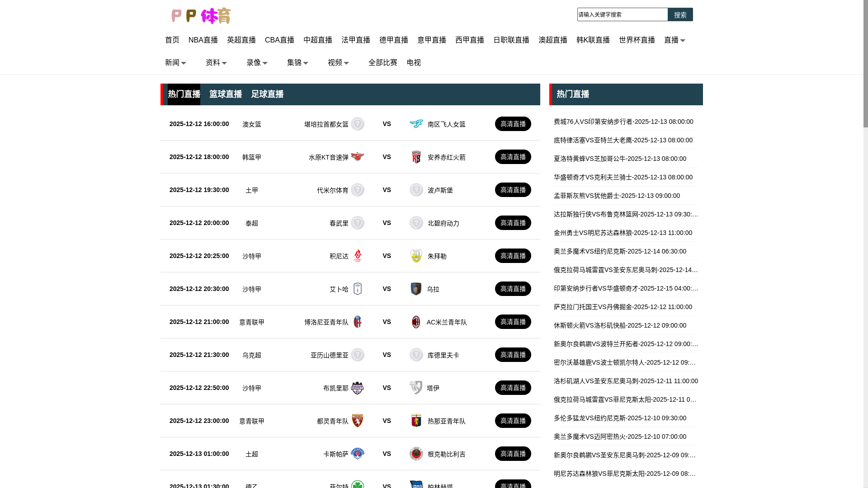The image size is (868, 488).
Task: Click the keyword search input field
Action: point(622,15)
